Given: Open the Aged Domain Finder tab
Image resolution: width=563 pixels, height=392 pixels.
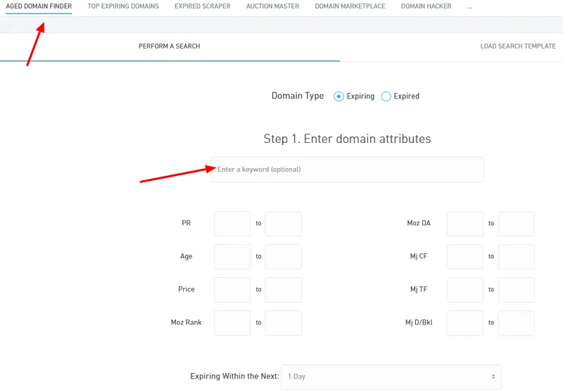Looking at the screenshot, I should 39,6.
